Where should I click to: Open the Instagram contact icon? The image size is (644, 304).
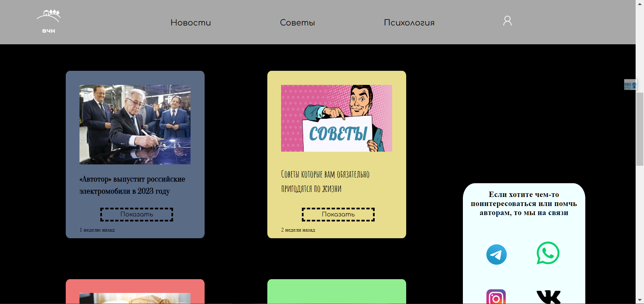click(496, 297)
